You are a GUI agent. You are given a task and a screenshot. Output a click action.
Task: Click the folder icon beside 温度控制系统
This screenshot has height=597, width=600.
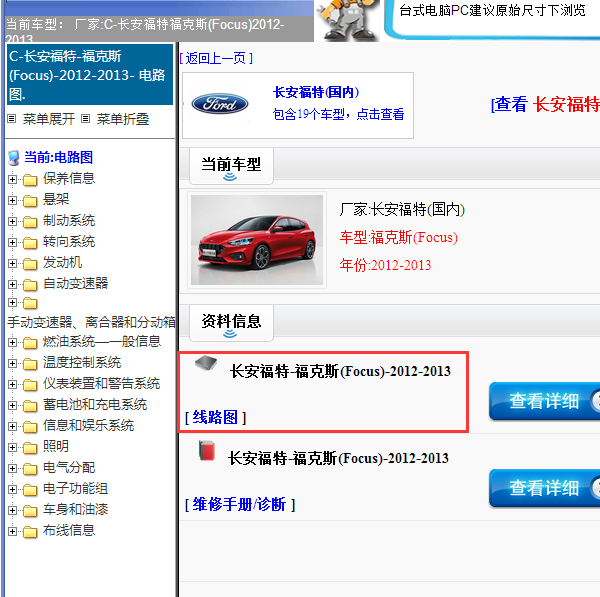click(30, 364)
